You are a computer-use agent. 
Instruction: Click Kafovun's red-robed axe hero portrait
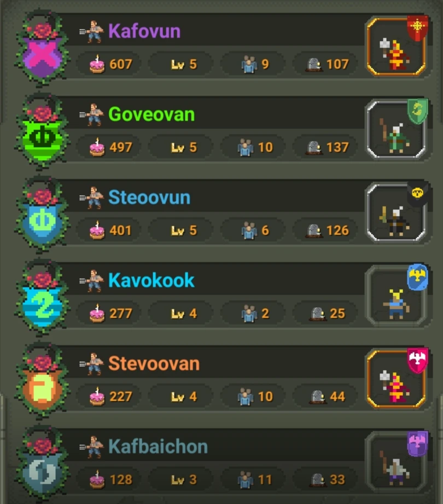point(396,47)
